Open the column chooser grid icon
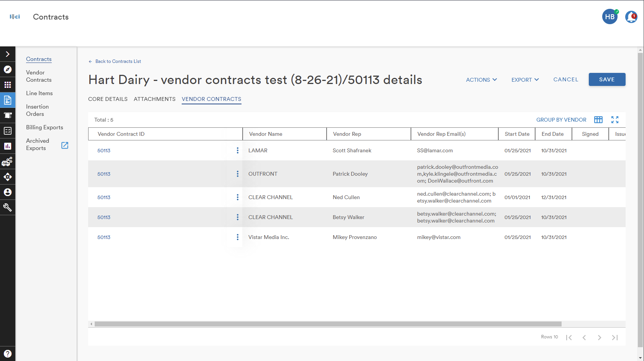 [598, 120]
